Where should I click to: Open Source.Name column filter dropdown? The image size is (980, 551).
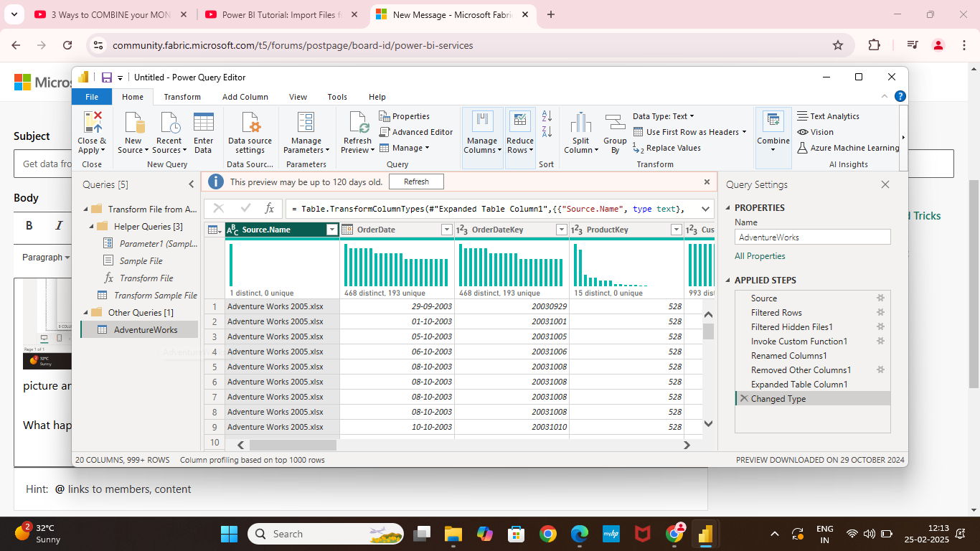[x=331, y=230]
